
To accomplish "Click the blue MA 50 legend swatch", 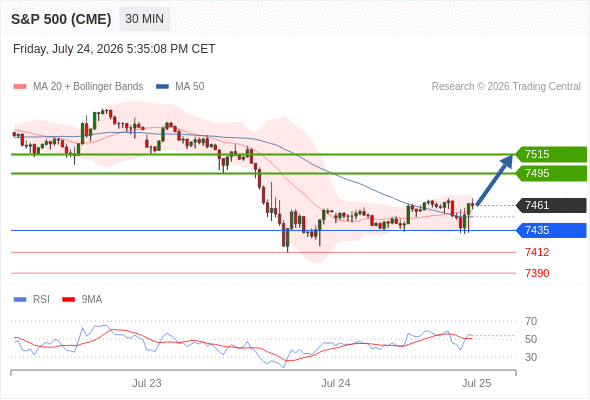I will (162, 87).
